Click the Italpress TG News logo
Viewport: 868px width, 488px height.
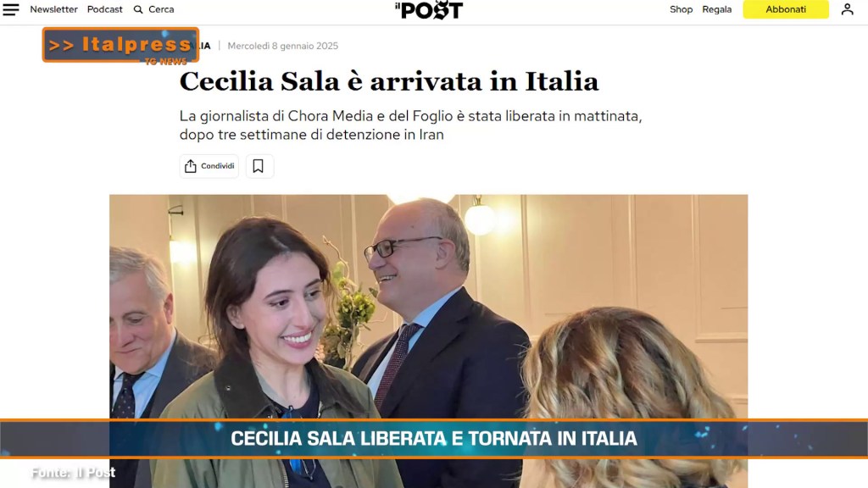[120, 46]
